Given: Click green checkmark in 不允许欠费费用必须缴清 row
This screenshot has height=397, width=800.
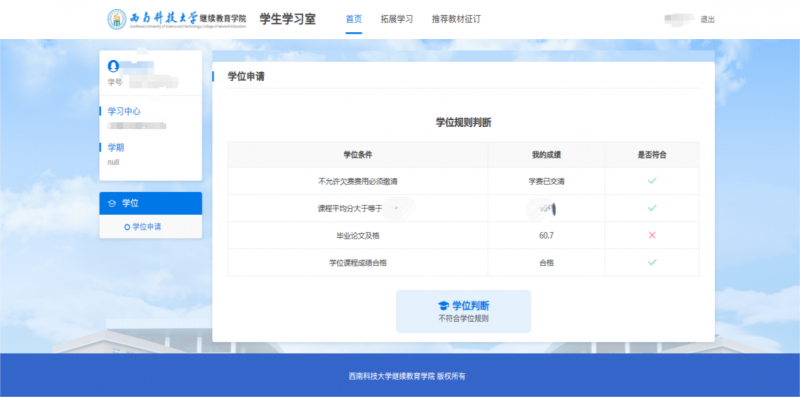Looking at the screenshot, I should [652, 181].
